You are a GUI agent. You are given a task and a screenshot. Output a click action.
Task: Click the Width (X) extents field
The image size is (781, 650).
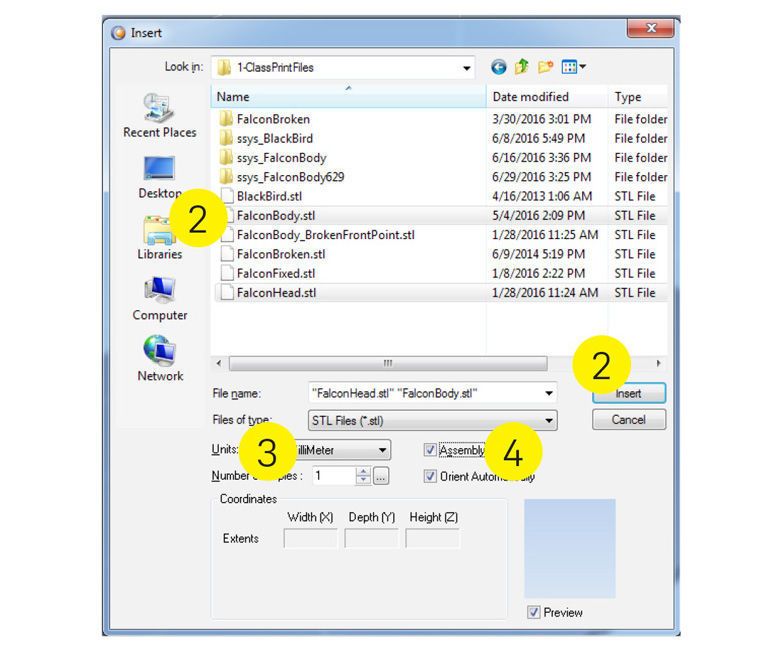click(x=310, y=538)
